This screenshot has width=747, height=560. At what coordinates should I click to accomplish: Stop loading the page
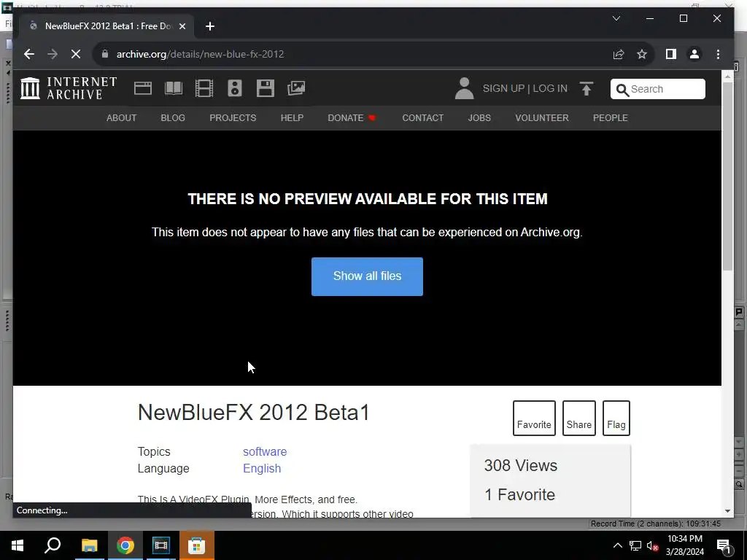(76, 54)
